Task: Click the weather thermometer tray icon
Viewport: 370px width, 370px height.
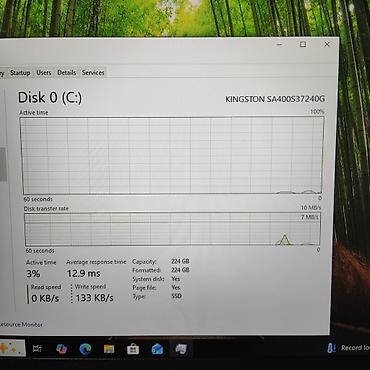Action: coord(332,348)
